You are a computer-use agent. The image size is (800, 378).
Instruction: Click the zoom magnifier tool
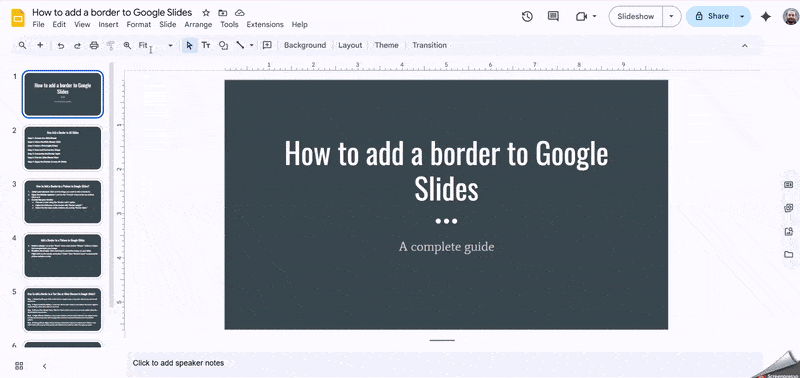(x=127, y=45)
